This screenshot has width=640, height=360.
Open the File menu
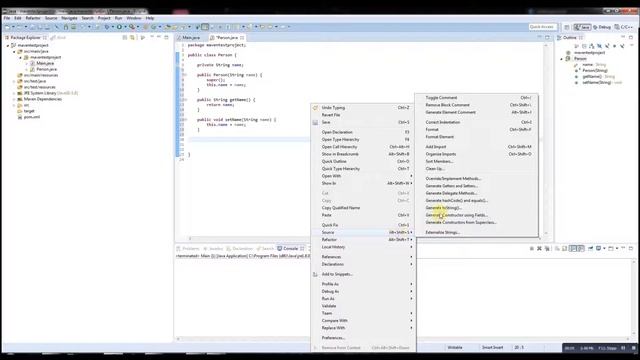pos(7,18)
